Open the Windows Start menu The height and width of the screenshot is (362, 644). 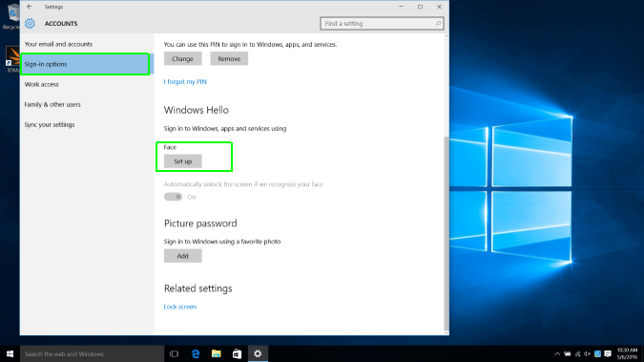tap(10, 353)
